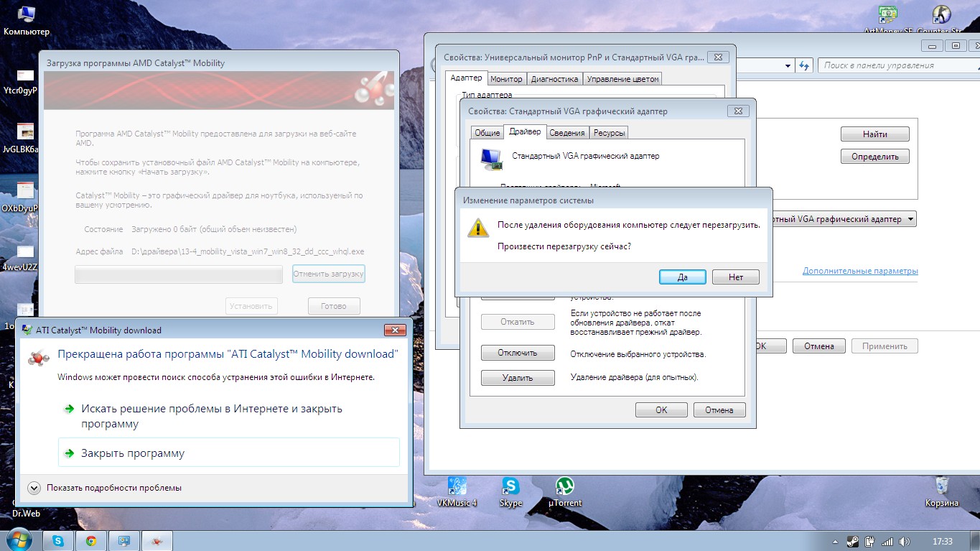
Task: Open volume speaker tray icon
Action: pyautogui.click(x=904, y=541)
